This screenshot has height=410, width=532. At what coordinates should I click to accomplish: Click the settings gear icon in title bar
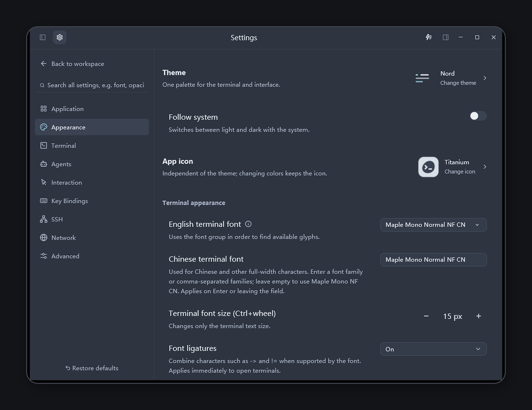pos(60,37)
